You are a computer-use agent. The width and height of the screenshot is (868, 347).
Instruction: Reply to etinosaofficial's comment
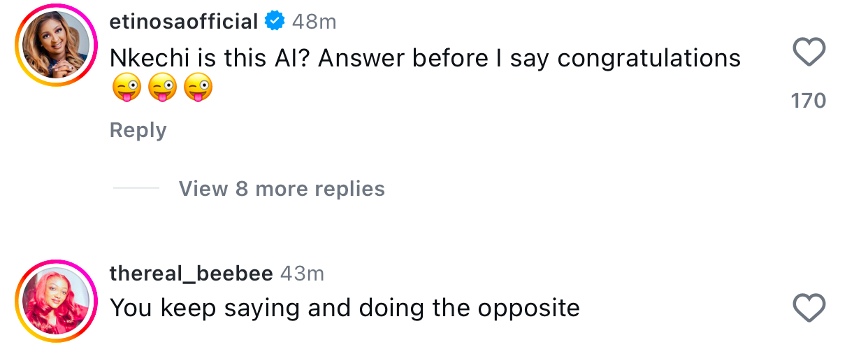pyautogui.click(x=138, y=130)
